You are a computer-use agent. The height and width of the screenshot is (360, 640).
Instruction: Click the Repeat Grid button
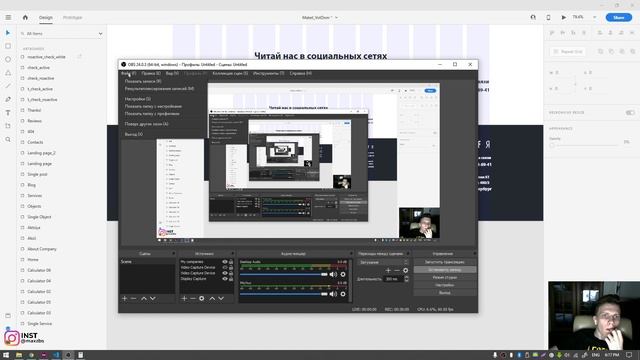tap(568, 52)
